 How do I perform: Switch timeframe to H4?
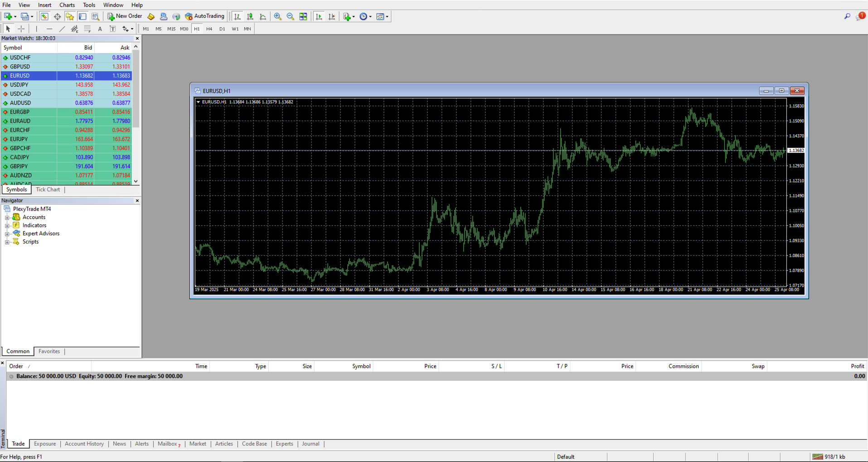209,29
